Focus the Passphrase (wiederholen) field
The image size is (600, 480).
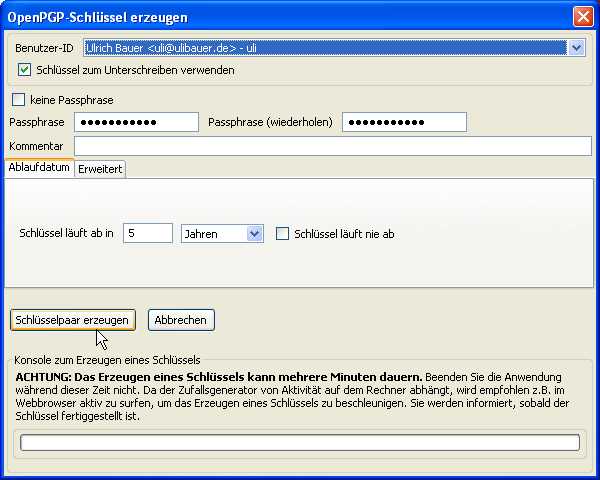(x=404, y=122)
